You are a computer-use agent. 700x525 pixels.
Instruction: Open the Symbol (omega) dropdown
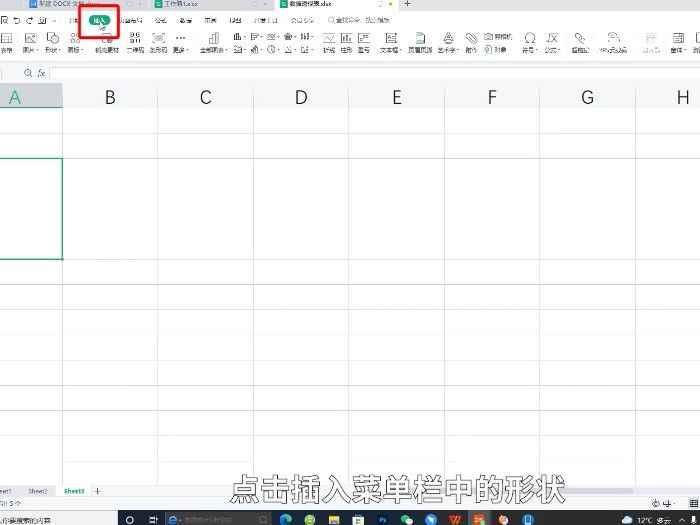(530, 42)
